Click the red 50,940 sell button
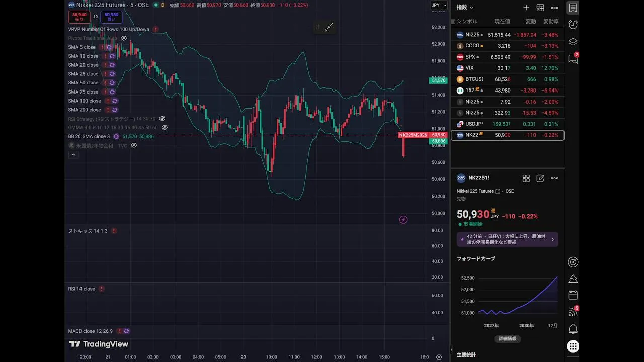Image resolution: width=644 pixels, height=362 pixels. click(79, 17)
